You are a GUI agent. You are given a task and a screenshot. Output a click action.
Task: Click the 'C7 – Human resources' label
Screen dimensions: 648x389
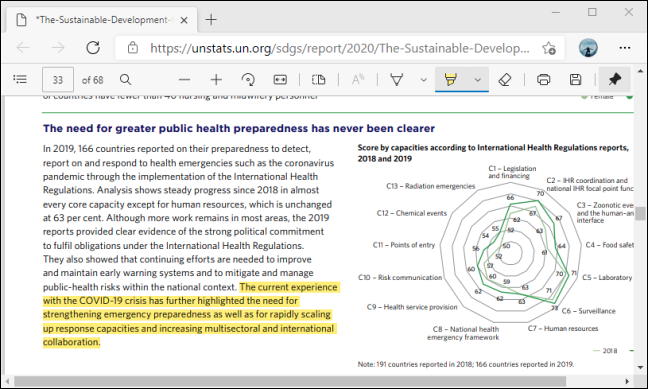pos(563,329)
